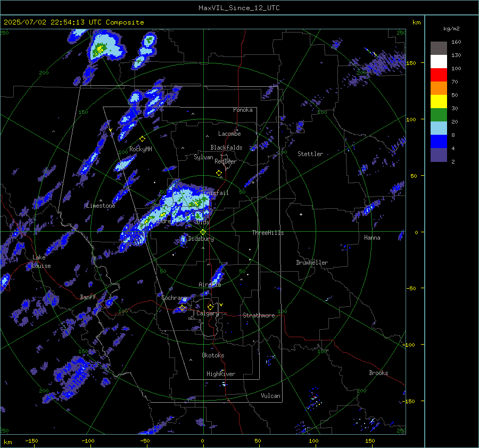Click the white plus marker west of Hanna
This screenshot has height=448, width=479.
(301, 214)
